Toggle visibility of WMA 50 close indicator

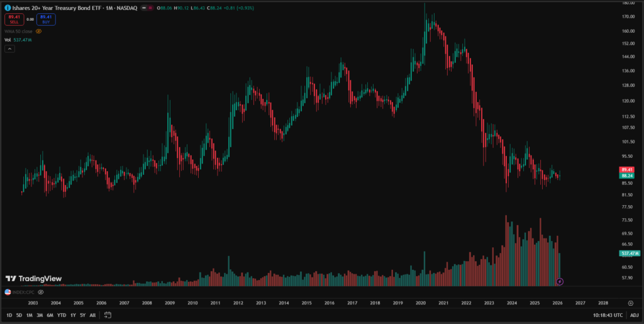click(x=38, y=31)
